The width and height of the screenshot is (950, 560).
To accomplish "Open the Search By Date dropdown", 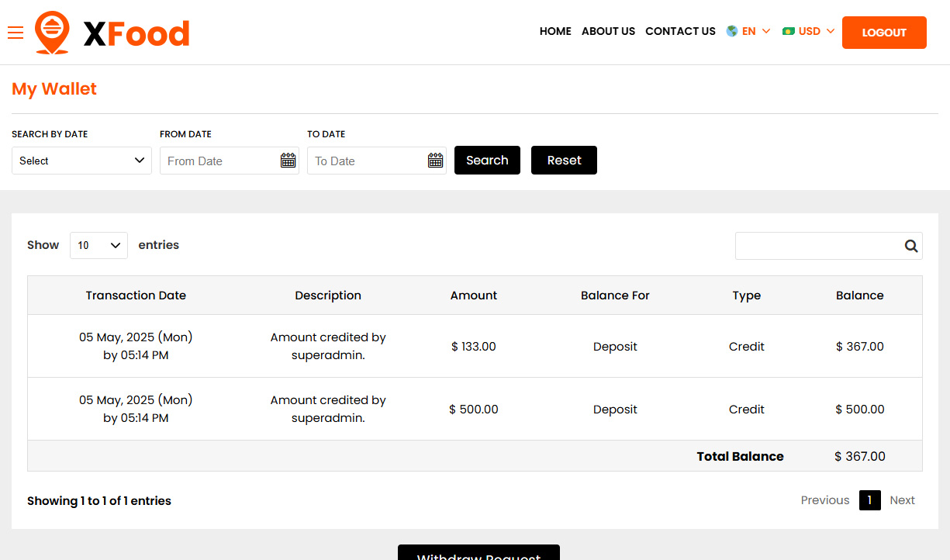I will coord(81,160).
